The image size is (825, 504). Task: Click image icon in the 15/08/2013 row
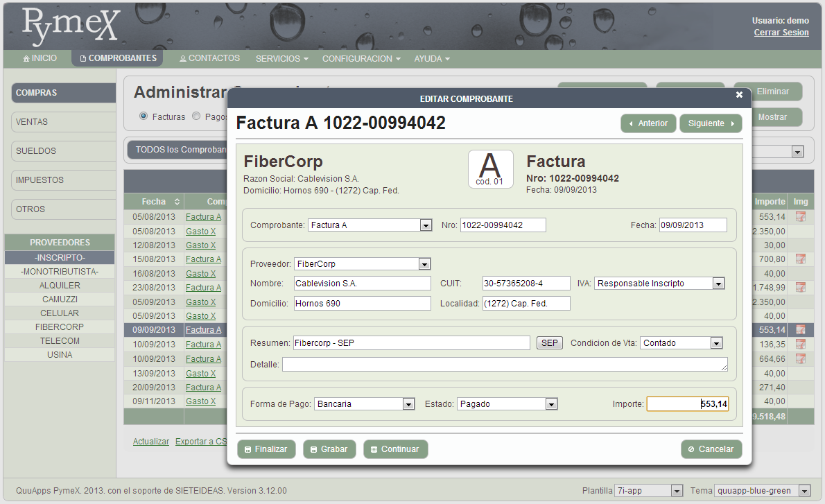pos(801,259)
